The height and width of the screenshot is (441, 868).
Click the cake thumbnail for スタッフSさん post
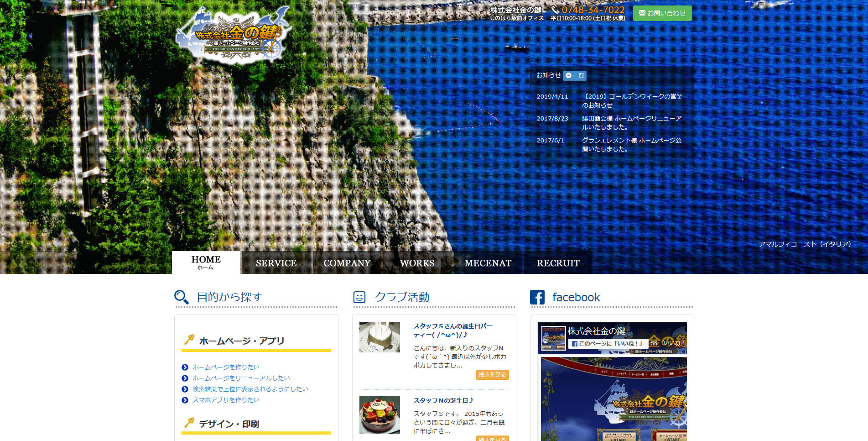379,337
